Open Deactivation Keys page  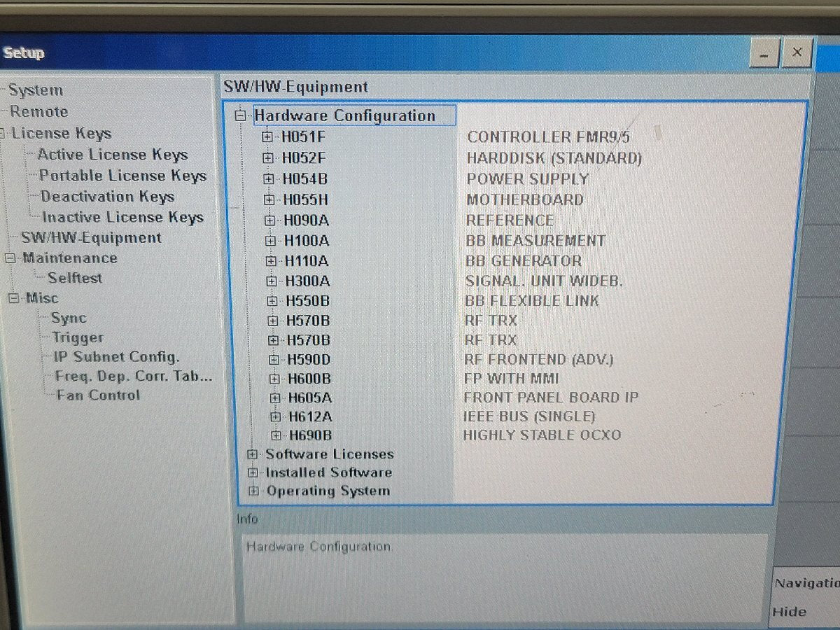107,197
